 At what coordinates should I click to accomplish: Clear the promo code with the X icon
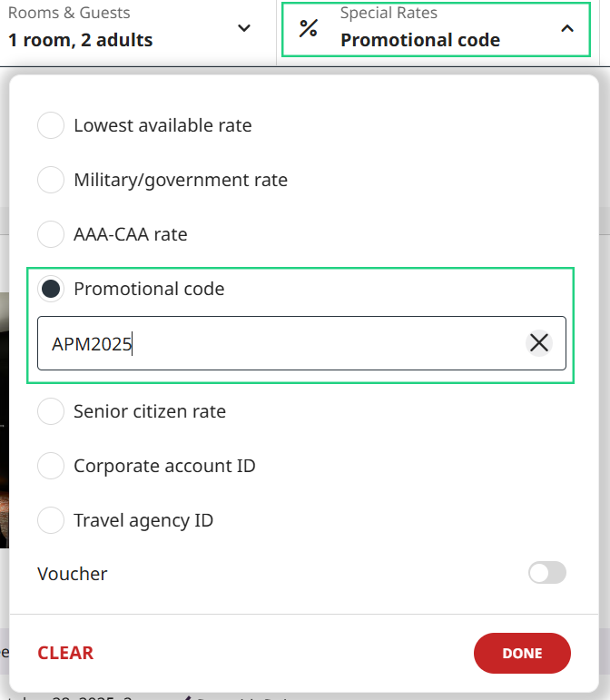pos(539,343)
